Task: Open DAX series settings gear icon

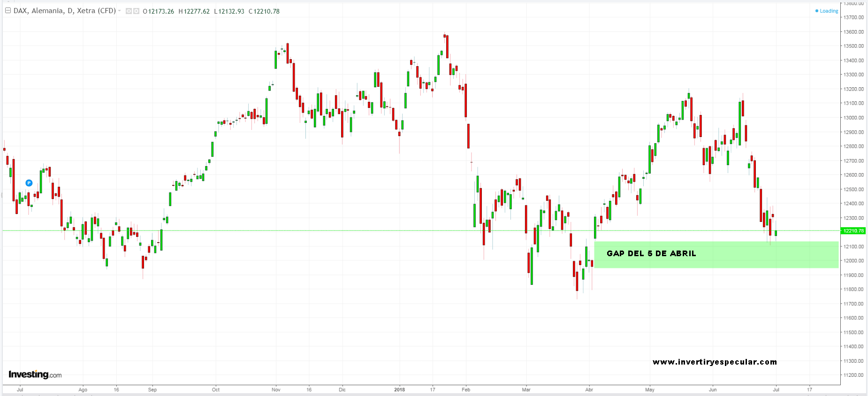Action: 136,11
